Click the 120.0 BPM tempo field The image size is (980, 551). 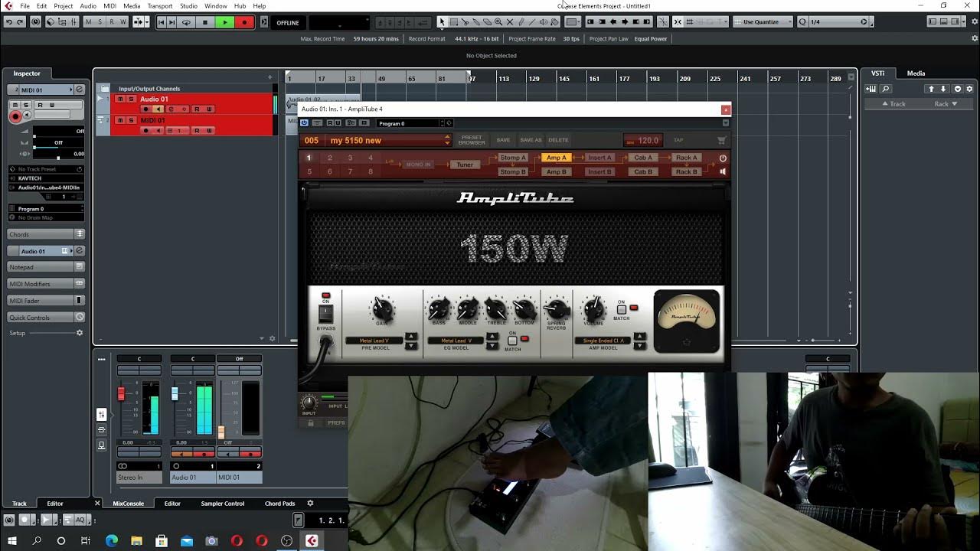click(643, 140)
